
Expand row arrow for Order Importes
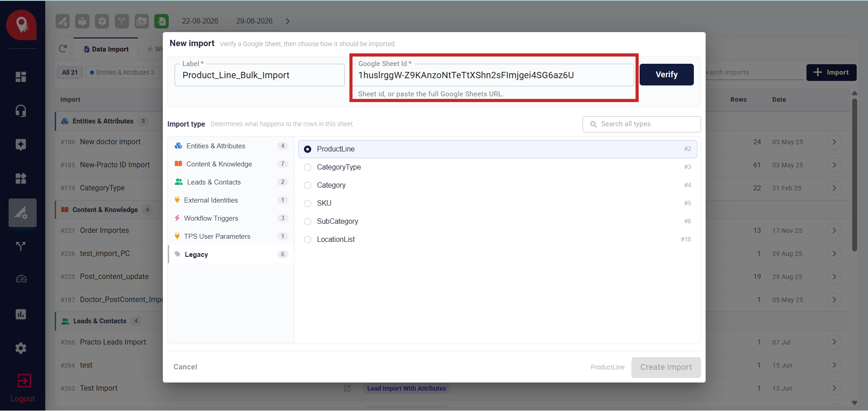pos(834,231)
